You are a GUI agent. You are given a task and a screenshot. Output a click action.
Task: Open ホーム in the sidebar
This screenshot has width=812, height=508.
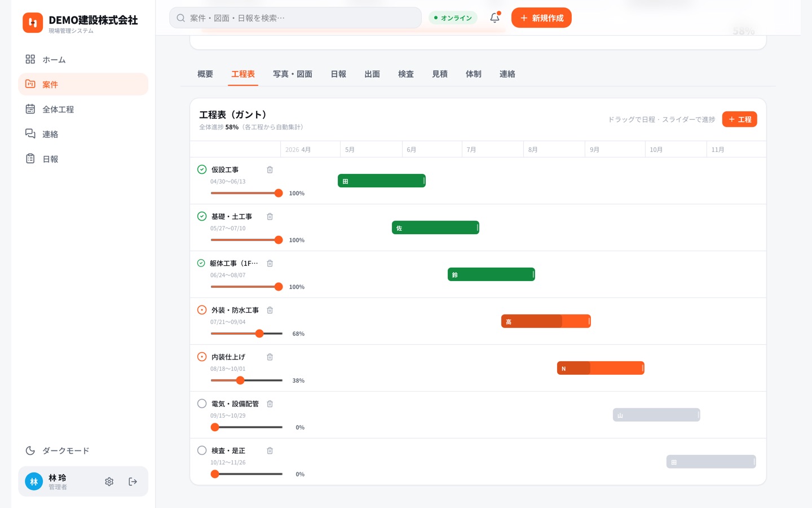[83, 59]
